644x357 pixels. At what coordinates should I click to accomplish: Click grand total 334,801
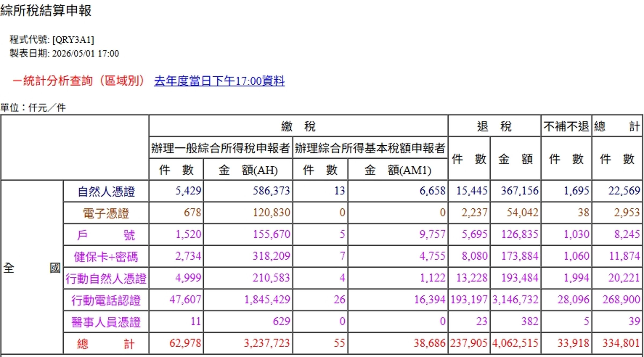[621, 343]
